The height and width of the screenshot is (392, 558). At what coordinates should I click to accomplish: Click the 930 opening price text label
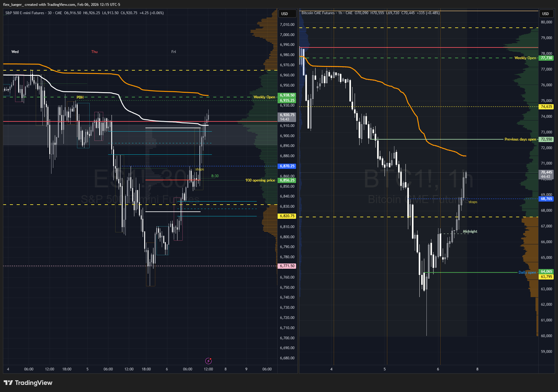click(260, 180)
